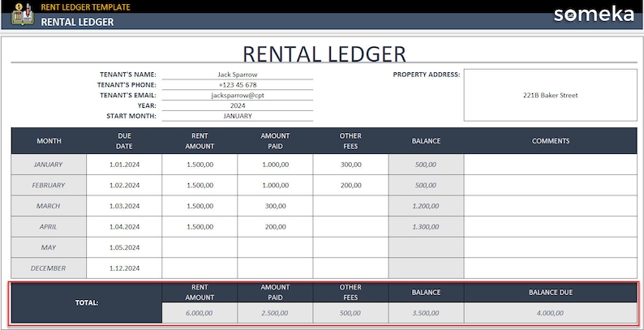Select due date cell 1.05.2024
This screenshot has width=644, height=330.
click(x=124, y=247)
